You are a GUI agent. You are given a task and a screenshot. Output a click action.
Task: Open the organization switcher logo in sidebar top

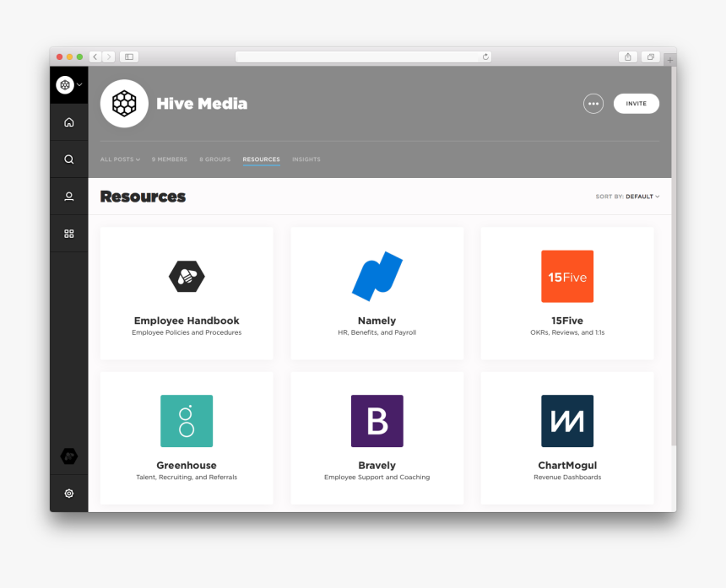point(65,84)
